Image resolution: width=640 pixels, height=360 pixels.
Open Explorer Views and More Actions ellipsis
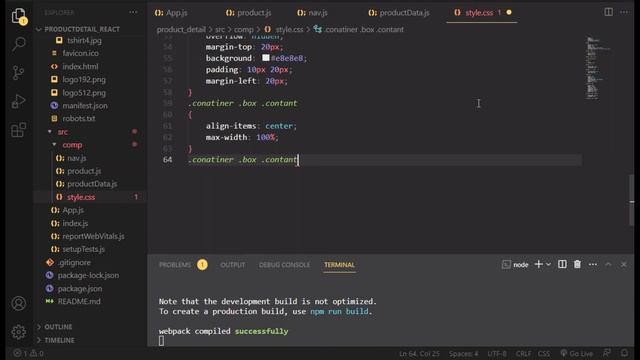click(133, 12)
